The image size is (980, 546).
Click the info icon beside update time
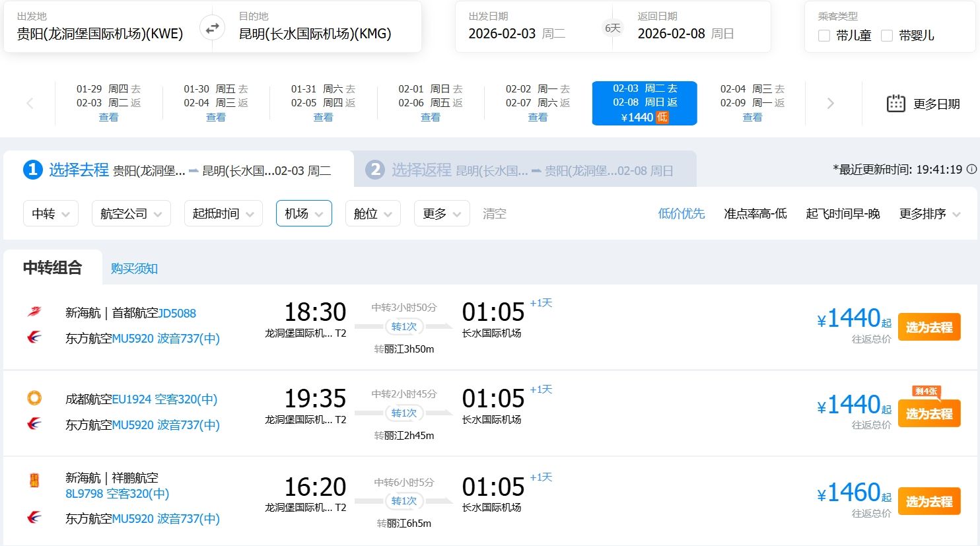tap(971, 170)
